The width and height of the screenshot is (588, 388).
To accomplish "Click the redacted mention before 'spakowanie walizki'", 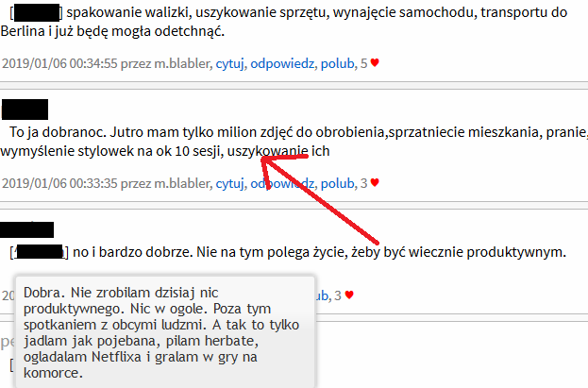I will (x=37, y=12).
